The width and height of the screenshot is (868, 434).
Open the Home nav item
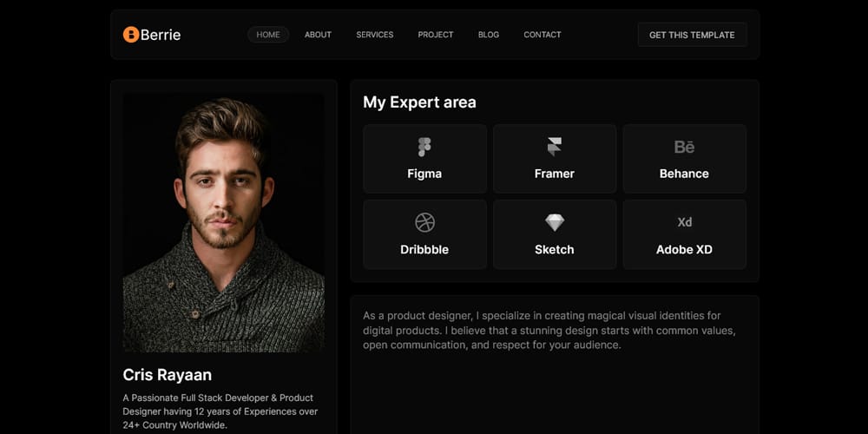click(268, 35)
